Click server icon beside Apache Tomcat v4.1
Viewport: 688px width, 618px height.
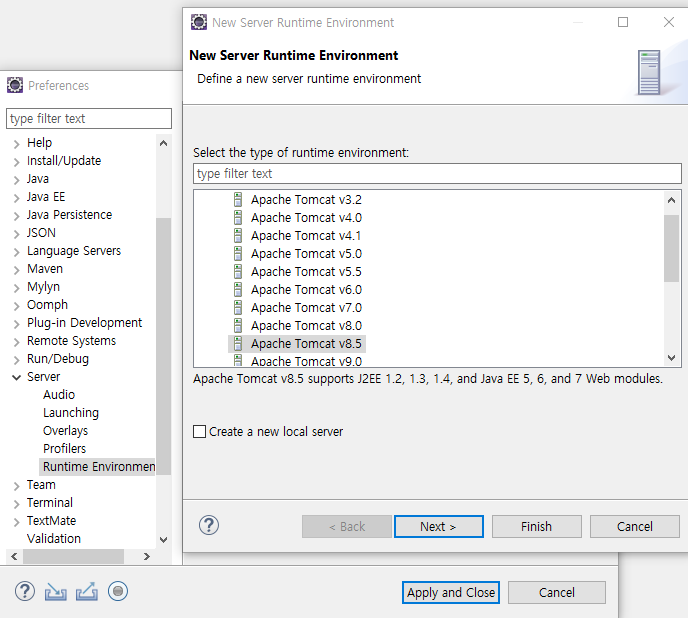tap(238, 236)
